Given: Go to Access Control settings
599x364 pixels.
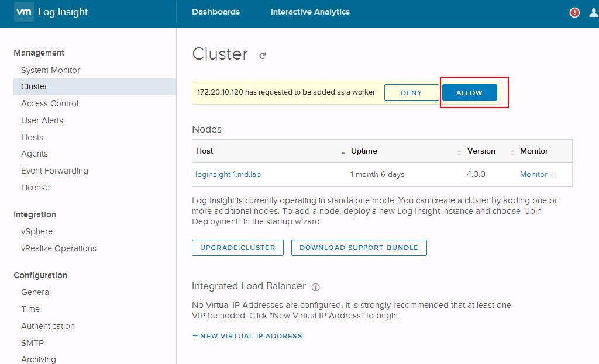Looking at the screenshot, I should tap(50, 103).
